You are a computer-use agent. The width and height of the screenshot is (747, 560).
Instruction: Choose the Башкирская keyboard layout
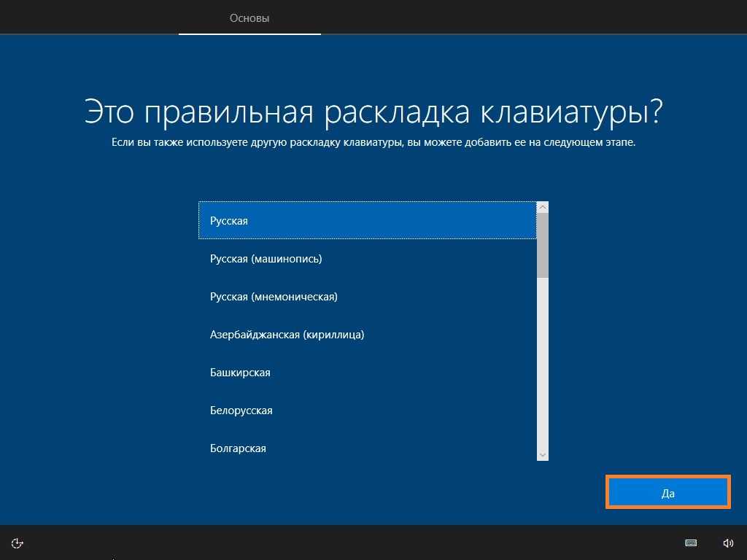pos(368,373)
